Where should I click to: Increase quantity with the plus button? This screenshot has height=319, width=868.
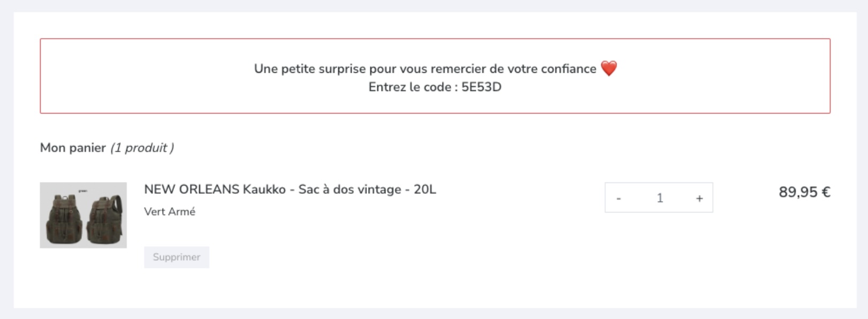(x=699, y=198)
